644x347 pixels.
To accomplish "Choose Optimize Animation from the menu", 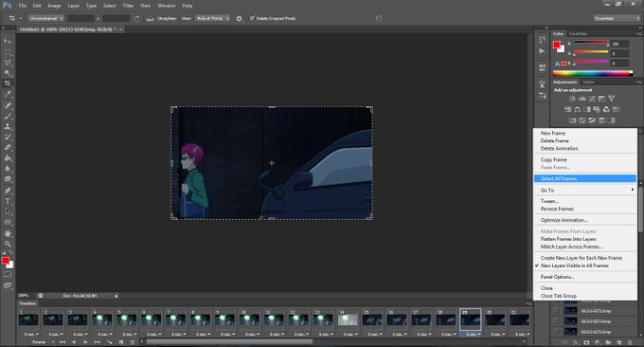I will (563, 220).
